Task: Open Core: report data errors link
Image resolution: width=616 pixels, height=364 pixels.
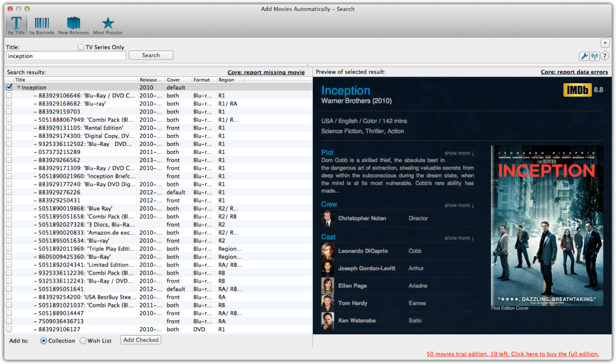Action: tap(574, 72)
